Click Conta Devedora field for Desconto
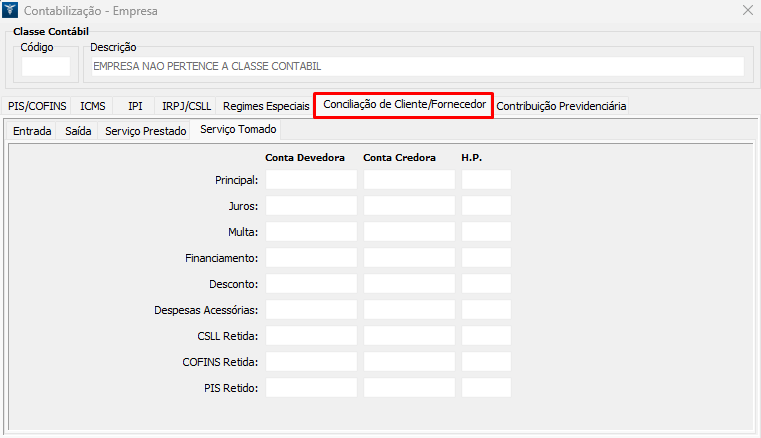 click(311, 284)
